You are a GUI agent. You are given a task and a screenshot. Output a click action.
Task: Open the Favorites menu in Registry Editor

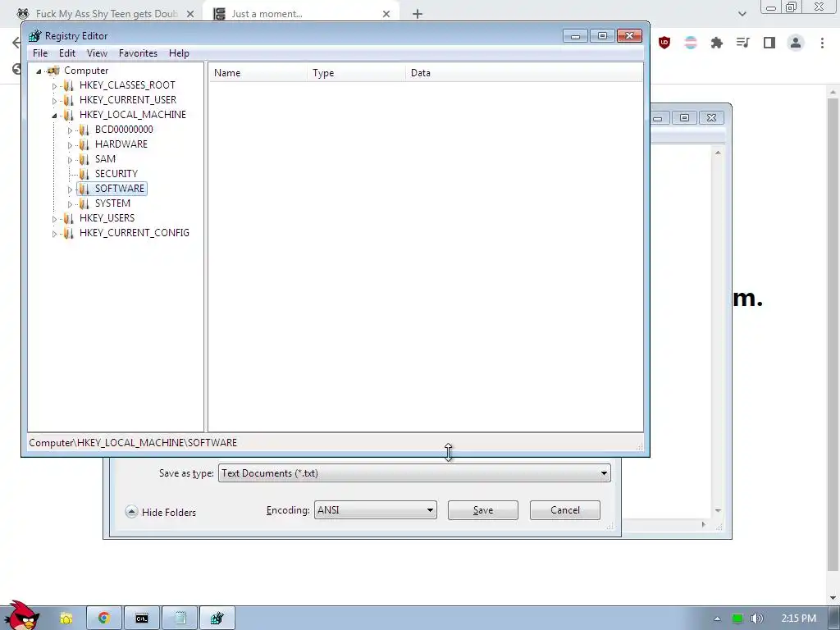tap(138, 53)
